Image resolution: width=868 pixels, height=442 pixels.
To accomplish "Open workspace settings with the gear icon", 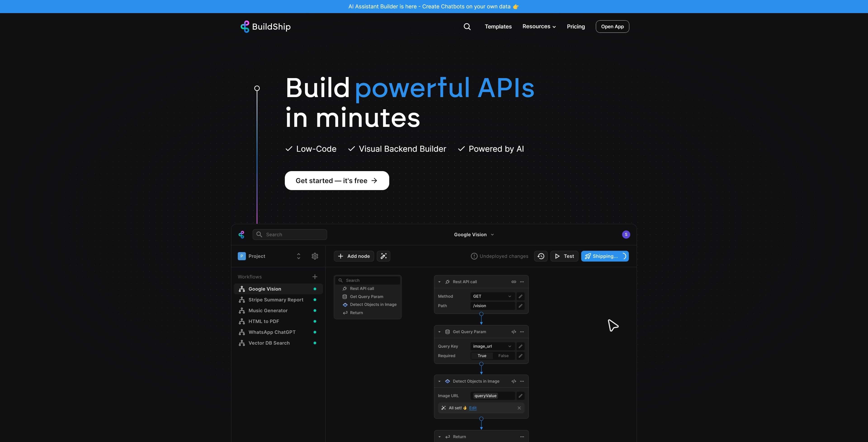I will [314, 256].
